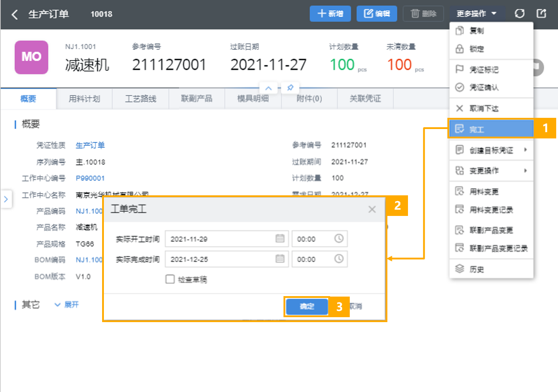Viewport: 558px width, 392px height.
Task: Switch to the 概要 tab
Action: tap(28, 99)
